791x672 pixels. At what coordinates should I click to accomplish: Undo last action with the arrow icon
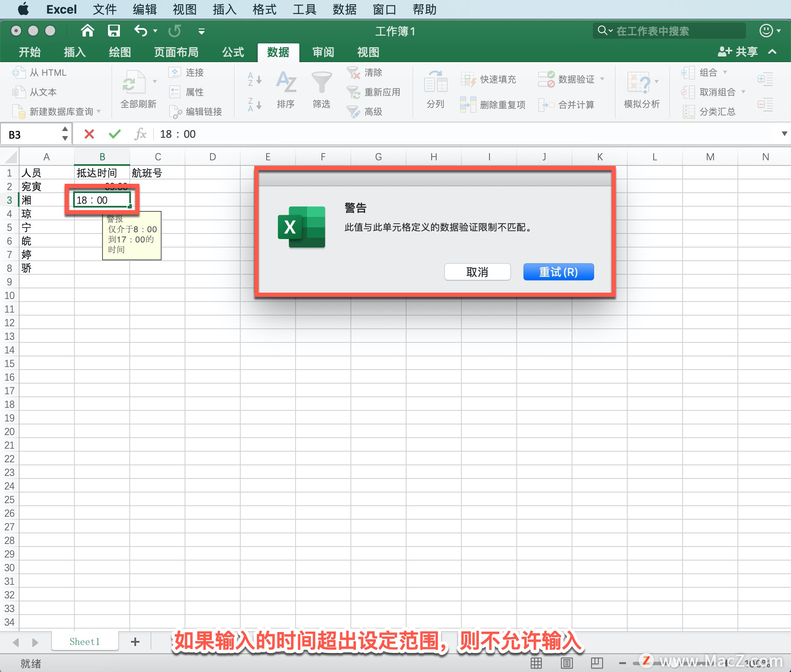[x=141, y=31]
